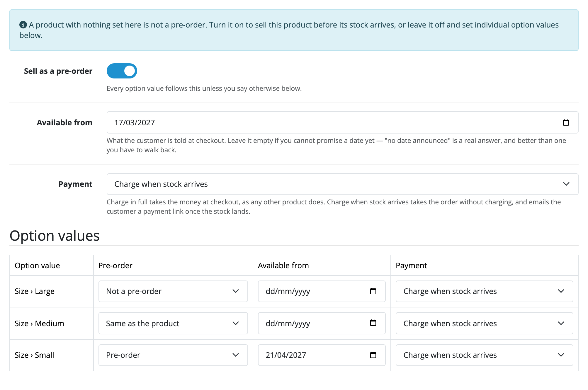Open calendar picker for product Available from
588x390 pixels.
566,122
